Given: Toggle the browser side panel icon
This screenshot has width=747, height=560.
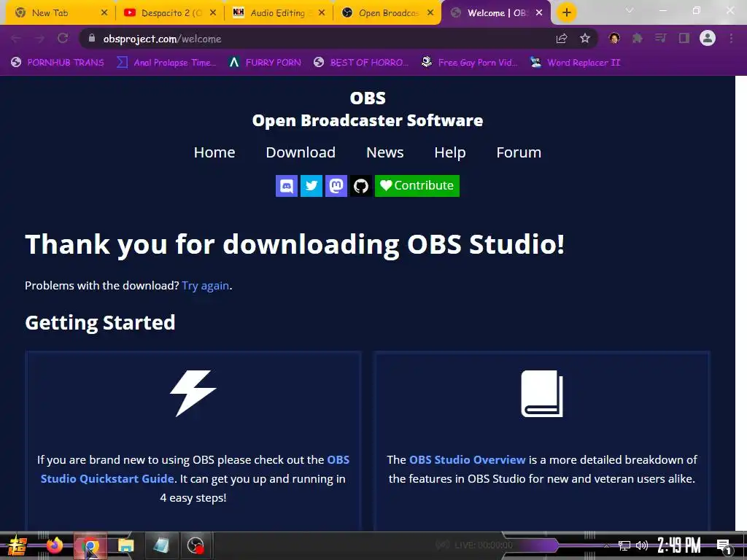Looking at the screenshot, I should (684, 39).
